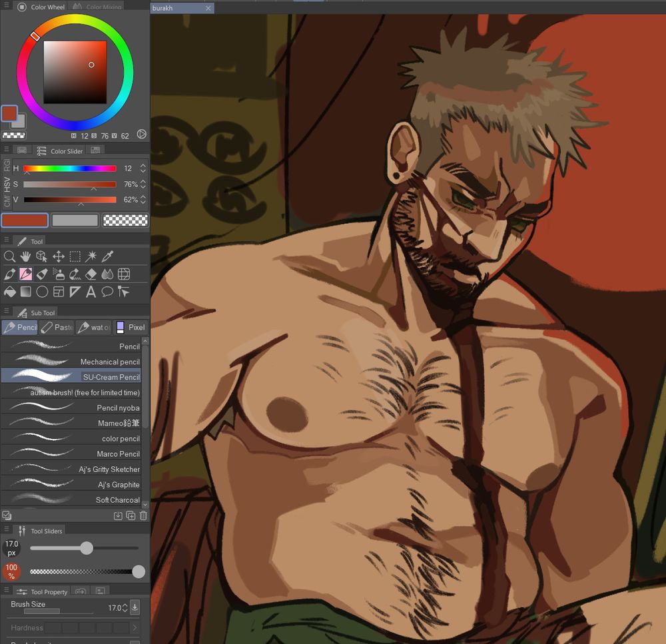Switch color slider to RGB mode
The width and height of the screenshot is (666, 644).
point(7,165)
